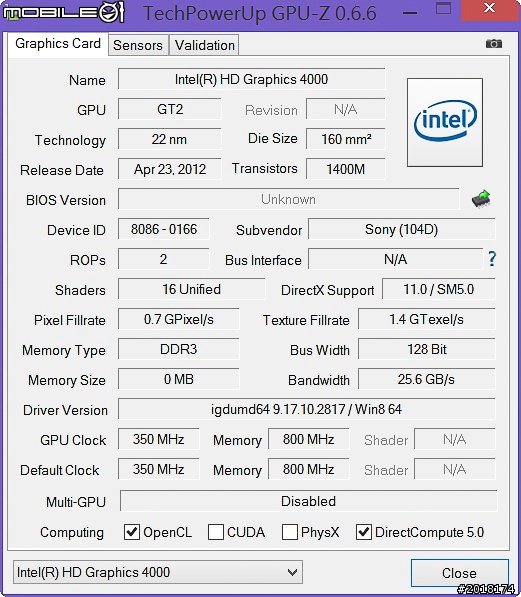The height and width of the screenshot is (597, 521).
Task: Toggle the PhysX checkbox
Action: 289,532
